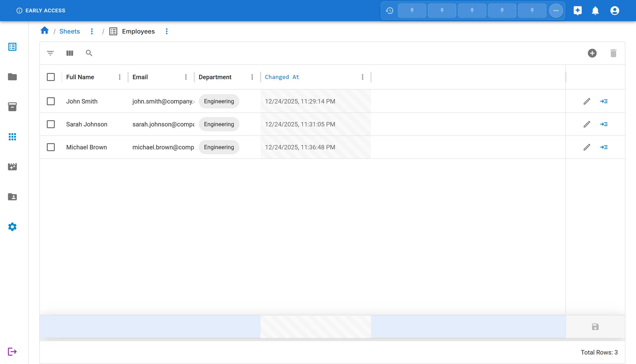Click the first empty pin slot
Screen dimensions: 636x364
412,11
